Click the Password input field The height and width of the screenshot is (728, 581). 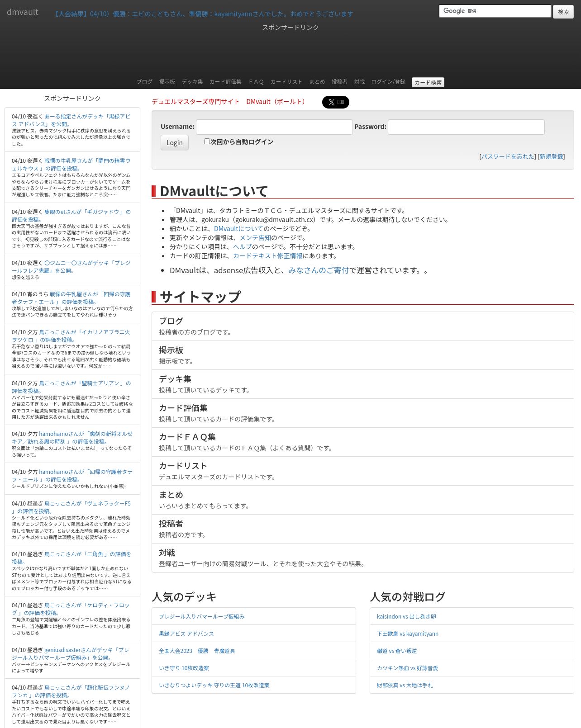click(x=466, y=127)
